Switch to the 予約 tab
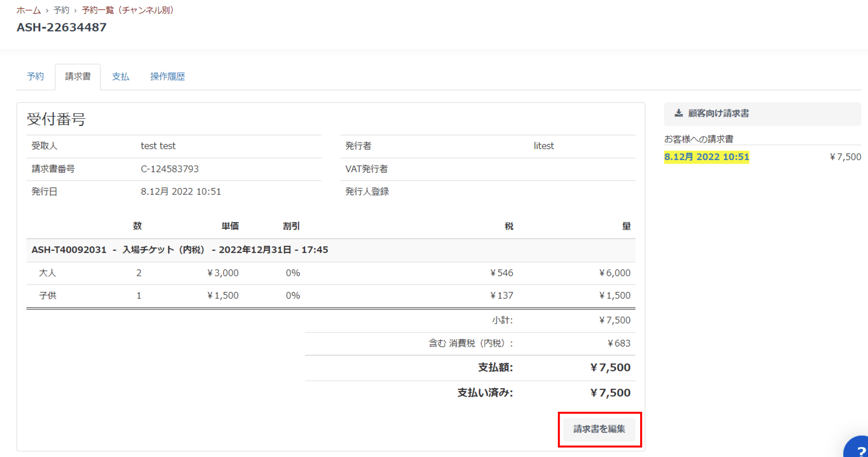The image size is (868, 457). [35, 76]
